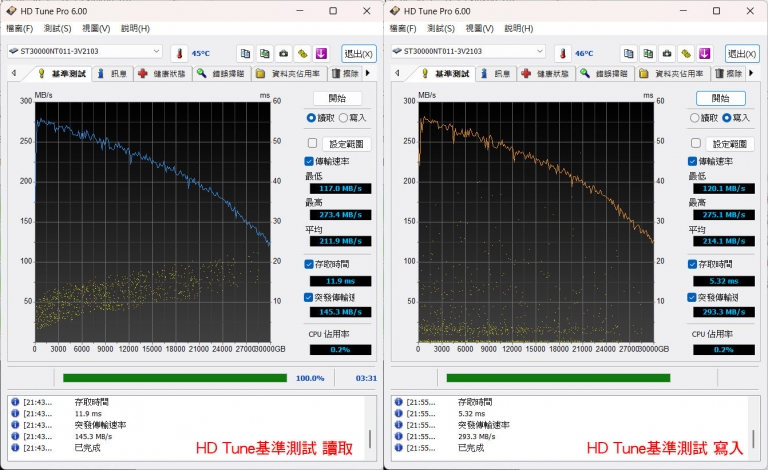
Task: Click minimum 117.0 MB/s value in left window
Action: (x=340, y=188)
